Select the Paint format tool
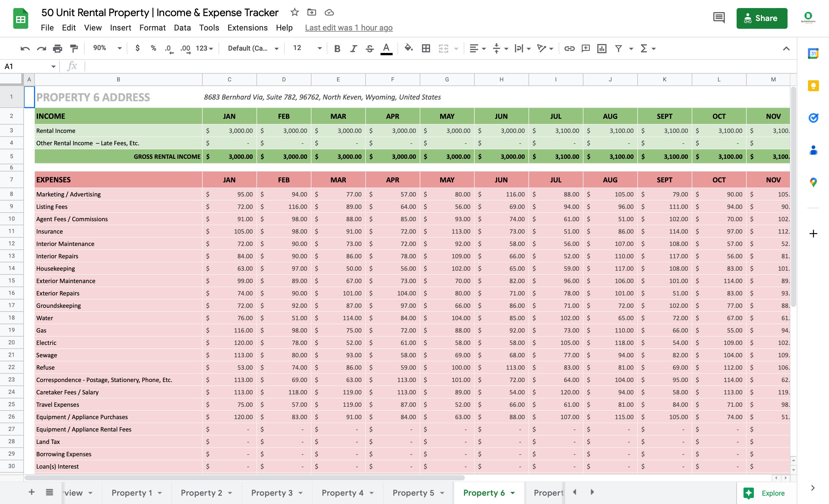829x504 pixels. 74,49
